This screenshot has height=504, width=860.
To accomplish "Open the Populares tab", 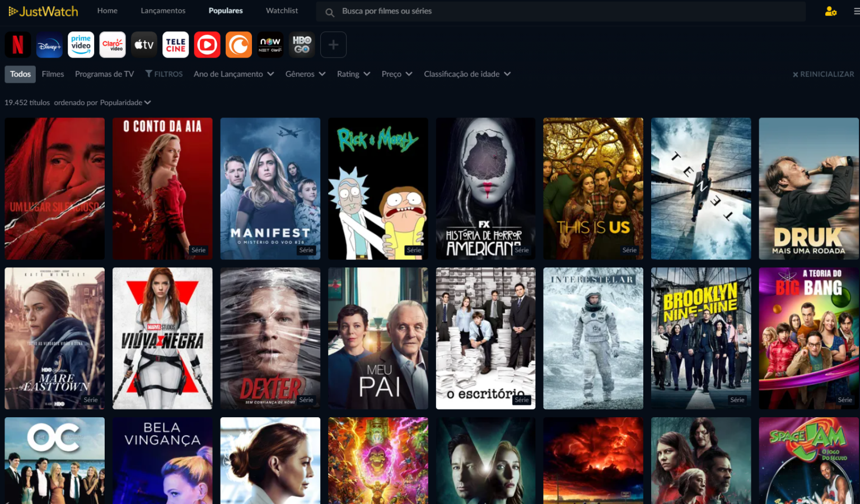I will pyautogui.click(x=226, y=11).
